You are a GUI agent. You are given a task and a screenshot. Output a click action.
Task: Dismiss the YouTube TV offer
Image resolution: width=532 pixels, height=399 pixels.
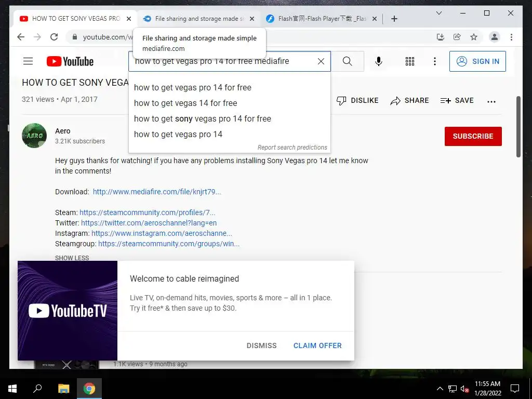click(x=262, y=345)
